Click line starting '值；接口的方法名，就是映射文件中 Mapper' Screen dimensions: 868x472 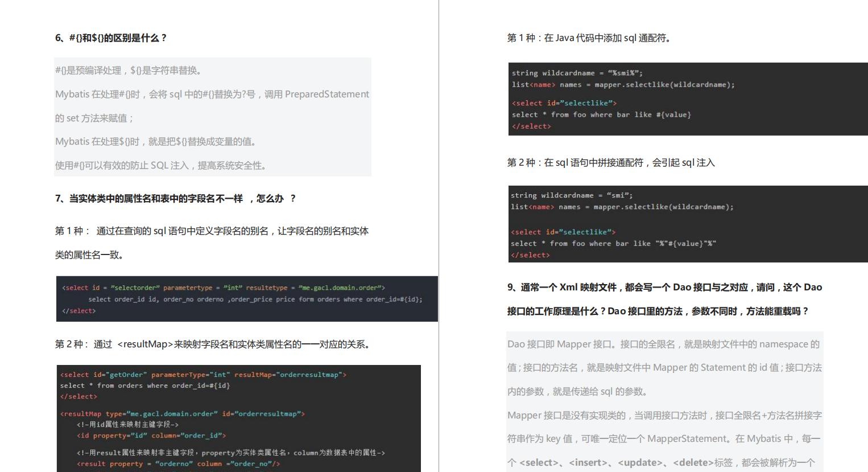(664, 368)
